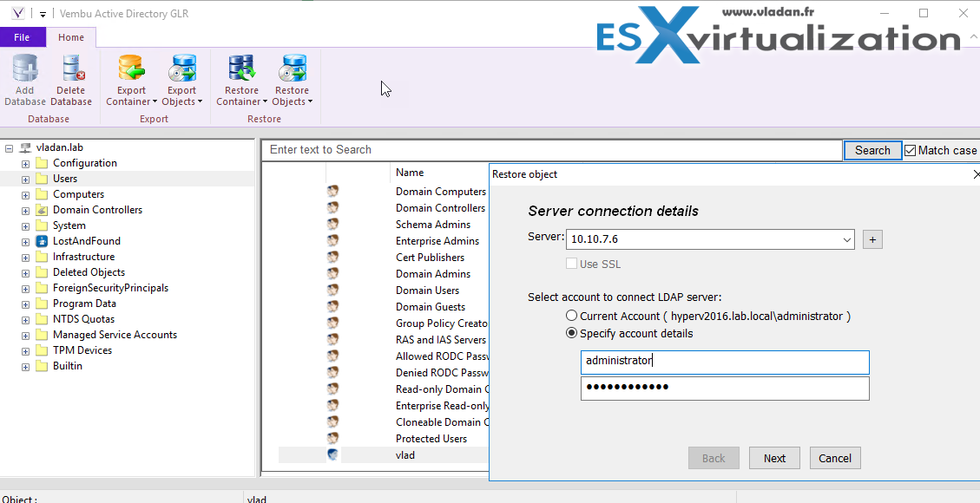Image resolution: width=980 pixels, height=503 pixels.
Task: Open the File menu
Action: [23, 37]
